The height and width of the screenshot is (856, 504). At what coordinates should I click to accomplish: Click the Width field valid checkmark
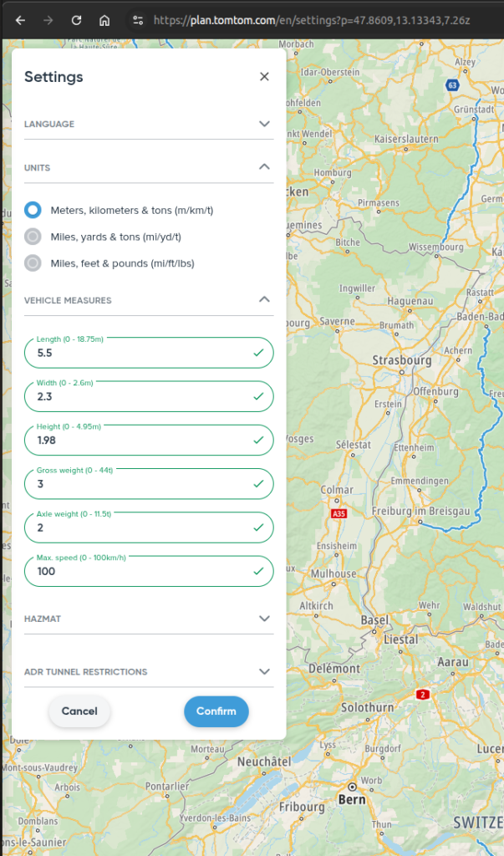click(258, 396)
